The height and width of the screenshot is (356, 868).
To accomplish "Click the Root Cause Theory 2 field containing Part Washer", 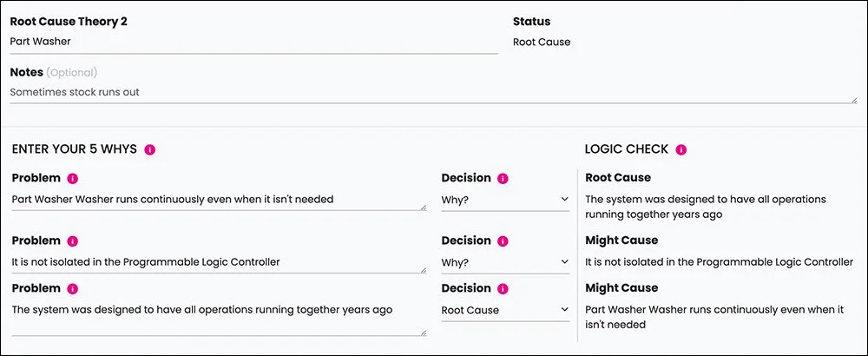I will point(253,41).
